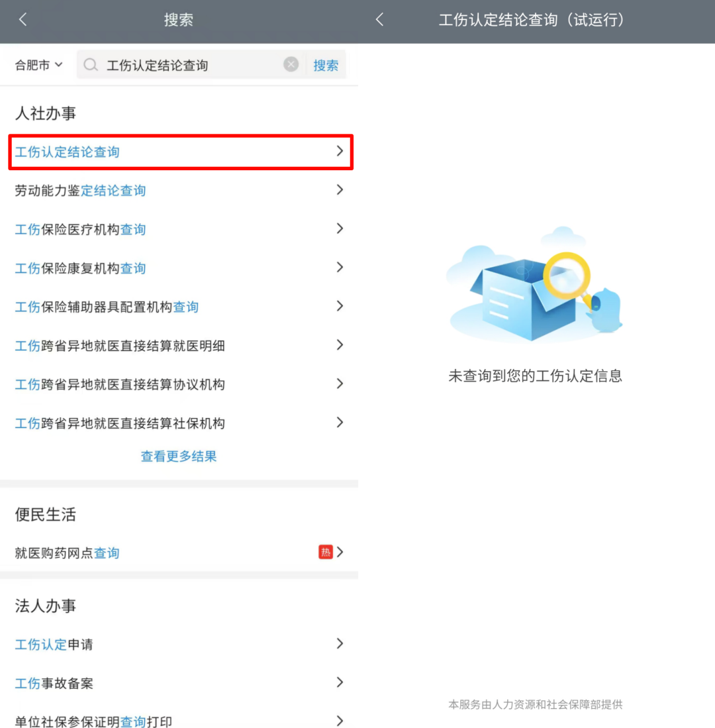Image resolution: width=715 pixels, height=728 pixels.
Task: Click 未查询到您的工伤认定信息 message
Action: [x=535, y=376]
